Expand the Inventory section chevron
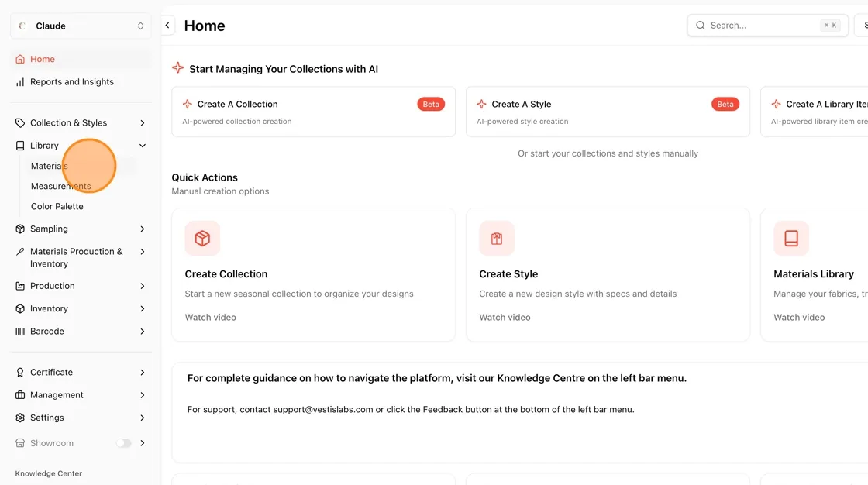Screen dimensions: 868x485 tap(143, 309)
